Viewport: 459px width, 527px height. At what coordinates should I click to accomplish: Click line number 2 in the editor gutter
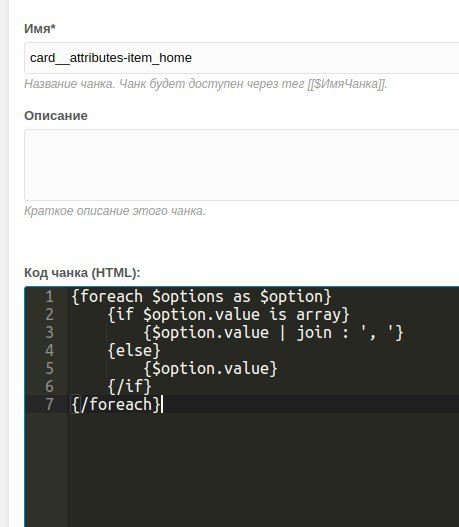coord(50,315)
